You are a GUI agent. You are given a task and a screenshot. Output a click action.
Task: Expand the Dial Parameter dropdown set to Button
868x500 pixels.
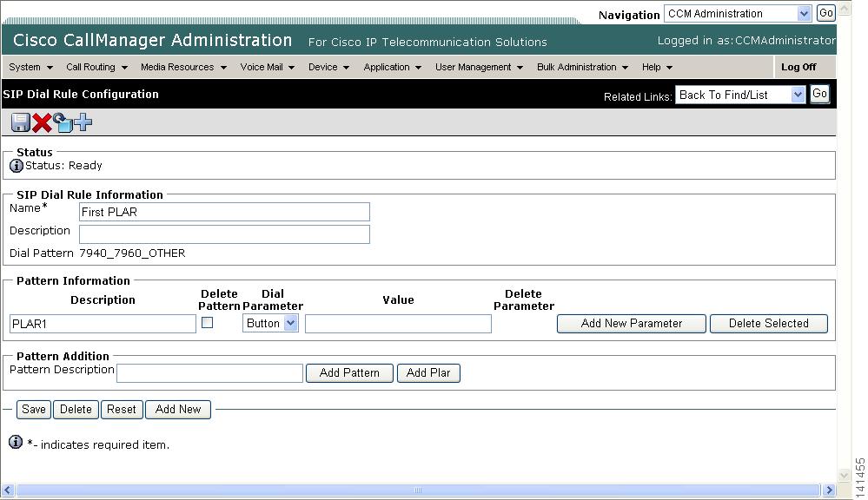270,323
